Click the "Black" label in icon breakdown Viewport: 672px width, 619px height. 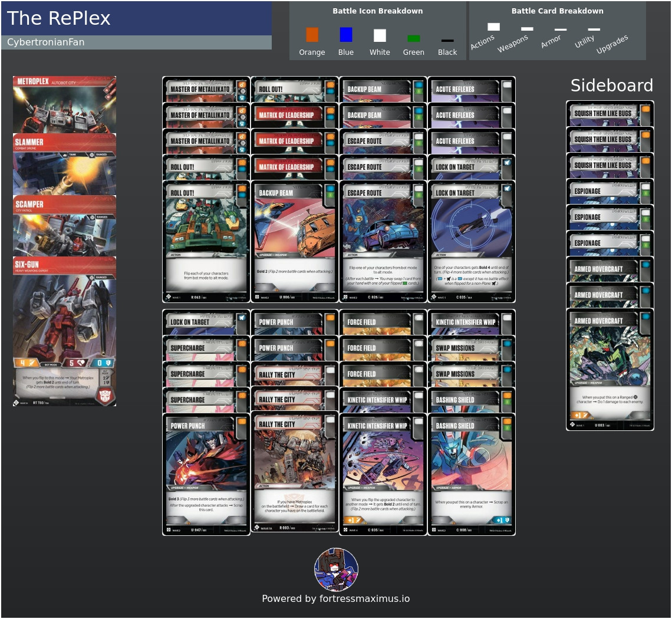point(447,52)
